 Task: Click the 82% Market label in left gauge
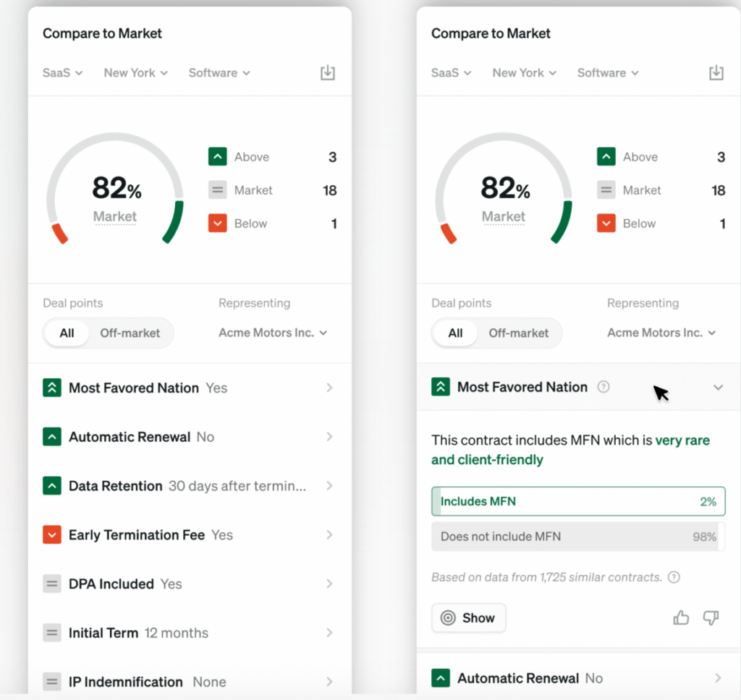tap(115, 216)
